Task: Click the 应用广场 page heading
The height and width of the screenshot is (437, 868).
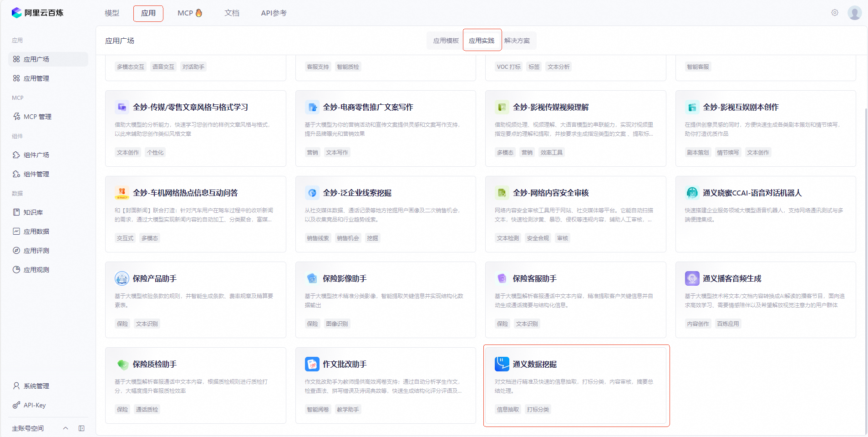Action: (x=120, y=41)
